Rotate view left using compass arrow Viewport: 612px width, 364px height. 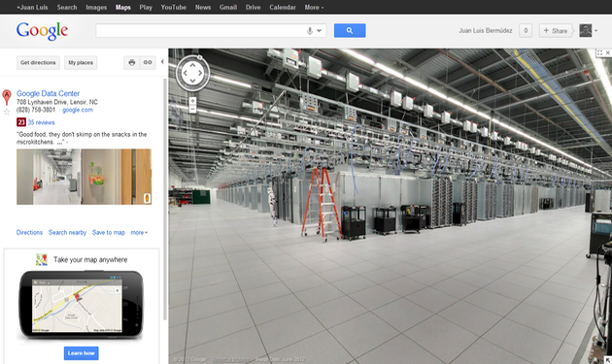tap(185, 73)
